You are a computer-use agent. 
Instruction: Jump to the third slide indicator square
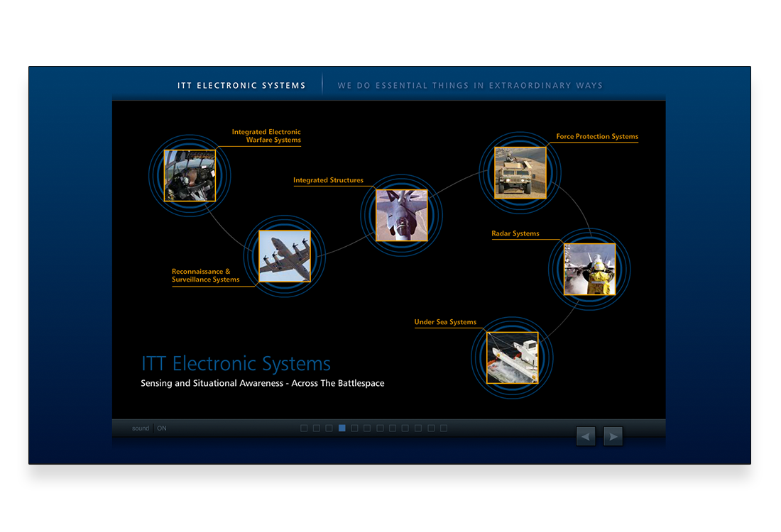329,428
